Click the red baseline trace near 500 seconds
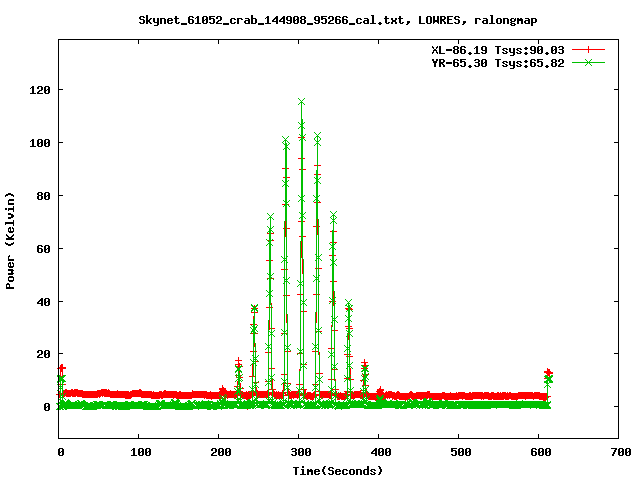Screen dimensions: 640x480 (459, 396)
